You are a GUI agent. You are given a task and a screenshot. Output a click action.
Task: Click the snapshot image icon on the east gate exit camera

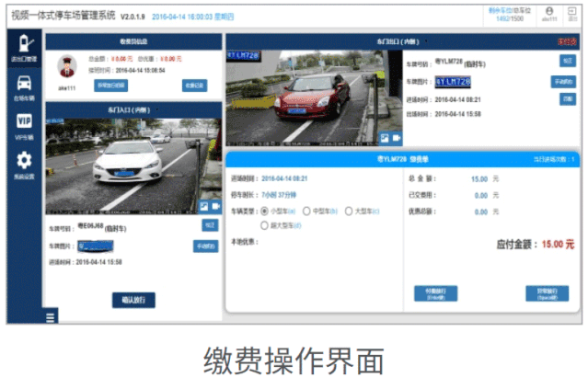click(x=385, y=138)
